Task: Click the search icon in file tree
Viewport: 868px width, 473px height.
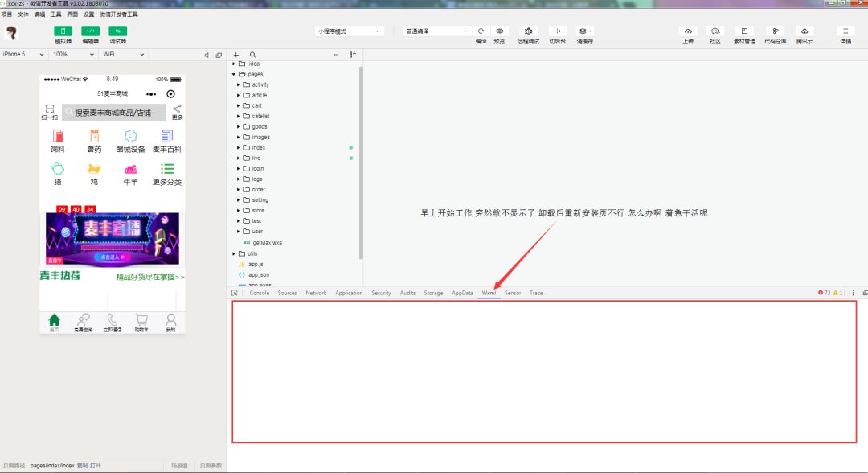Action: point(252,55)
